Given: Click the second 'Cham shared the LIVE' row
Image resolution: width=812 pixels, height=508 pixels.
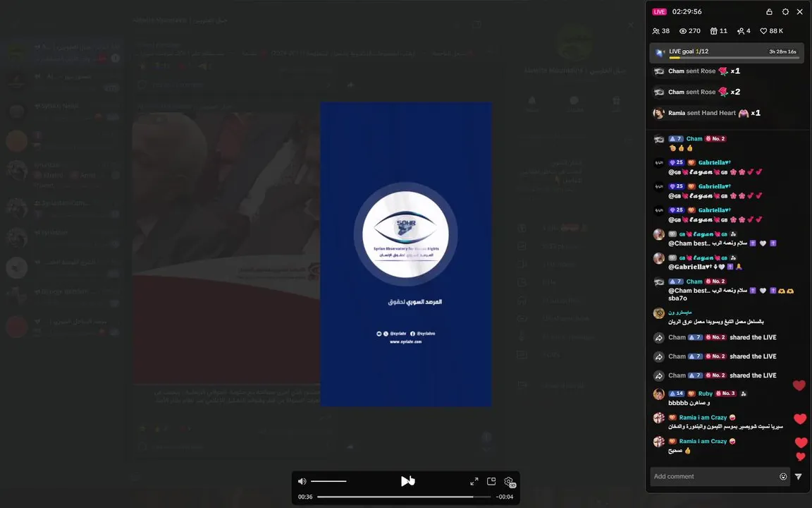Looking at the screenshot, I should [x=715, y=356].
